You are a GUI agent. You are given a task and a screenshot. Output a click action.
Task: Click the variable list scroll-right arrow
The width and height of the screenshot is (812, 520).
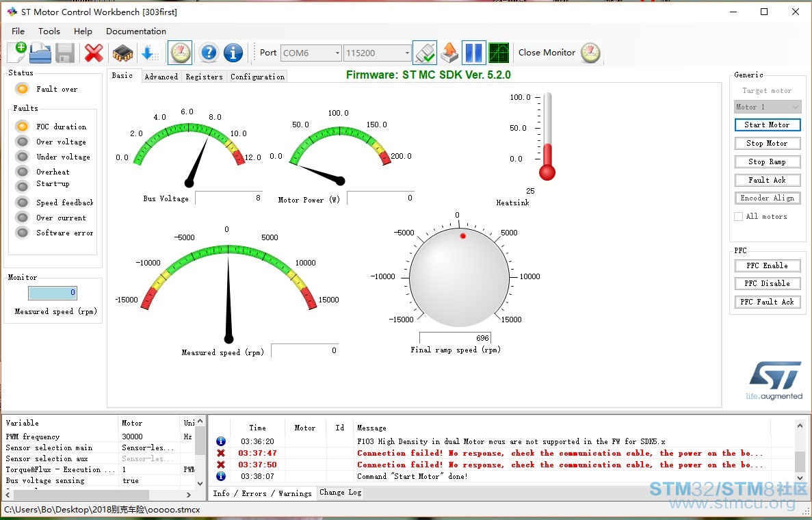coord(189,495)
